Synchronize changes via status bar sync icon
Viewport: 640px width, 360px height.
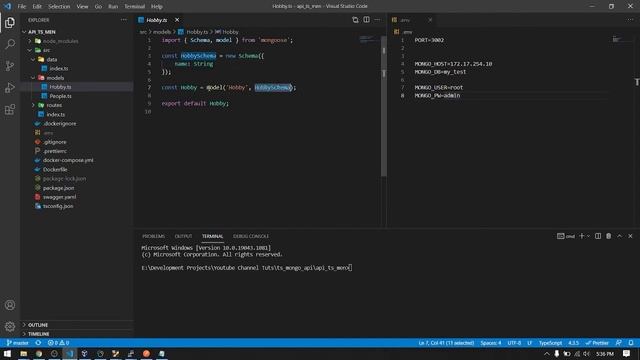tap(38, 343)
